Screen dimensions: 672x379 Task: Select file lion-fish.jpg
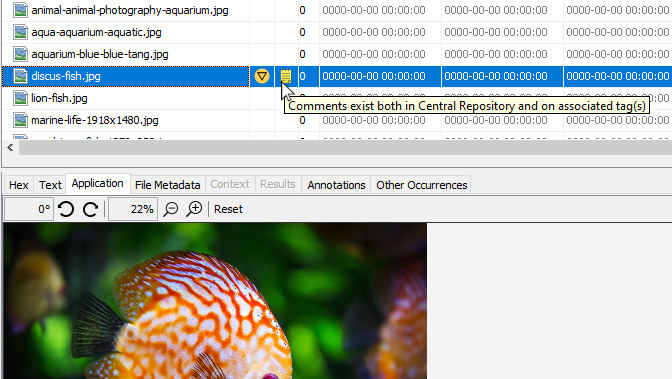click(x=59, y=98)
